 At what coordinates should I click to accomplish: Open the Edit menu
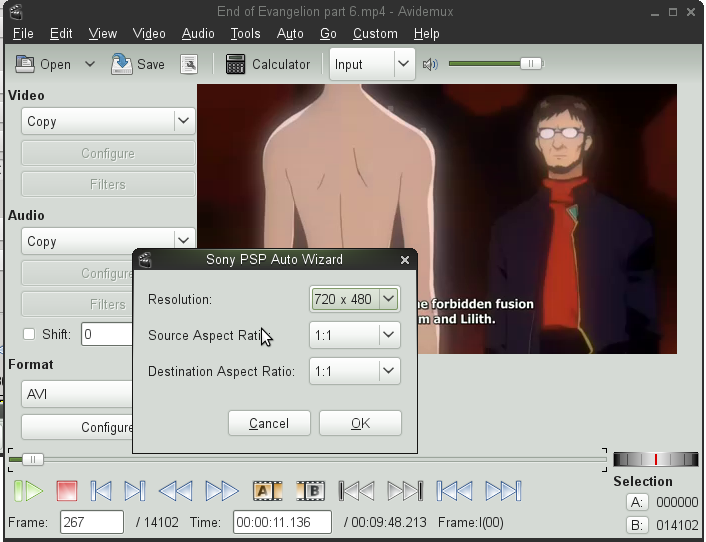(x=61, y=34)
